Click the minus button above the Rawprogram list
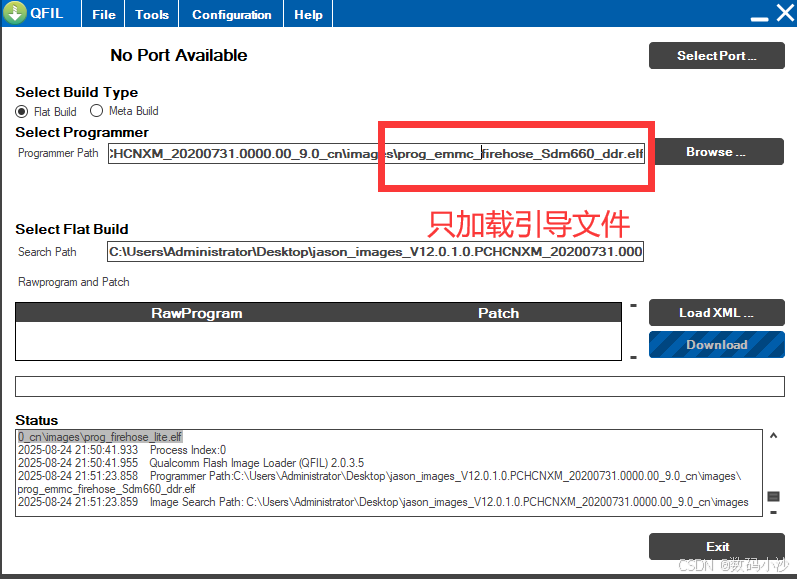Screen dimensions: 797x579 tap(633, 306)
